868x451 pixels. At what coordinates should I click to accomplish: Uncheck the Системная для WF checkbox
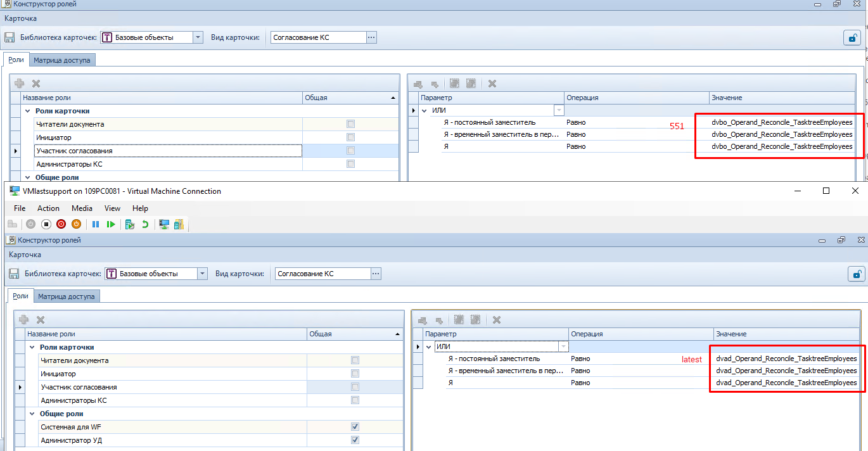click(x=355, y=427)
